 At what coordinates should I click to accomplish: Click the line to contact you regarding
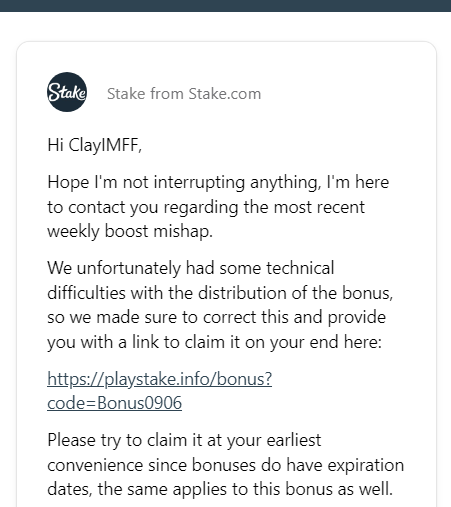pos(206,207)
